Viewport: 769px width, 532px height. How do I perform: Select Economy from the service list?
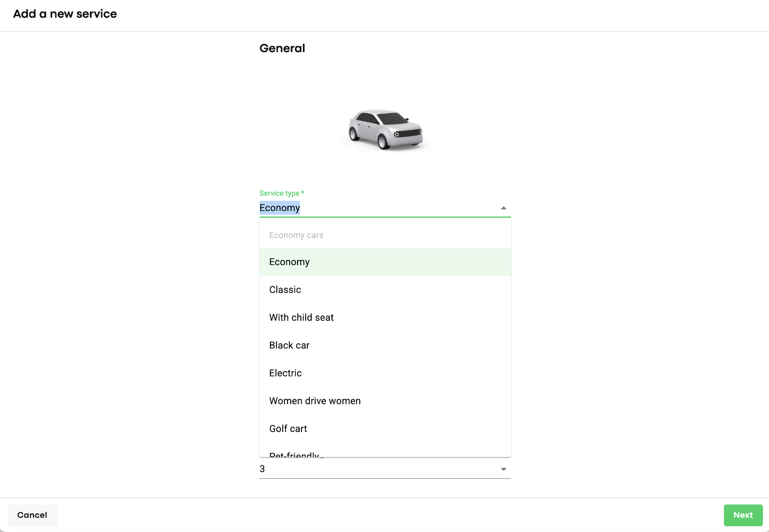(x=289, y=262)
